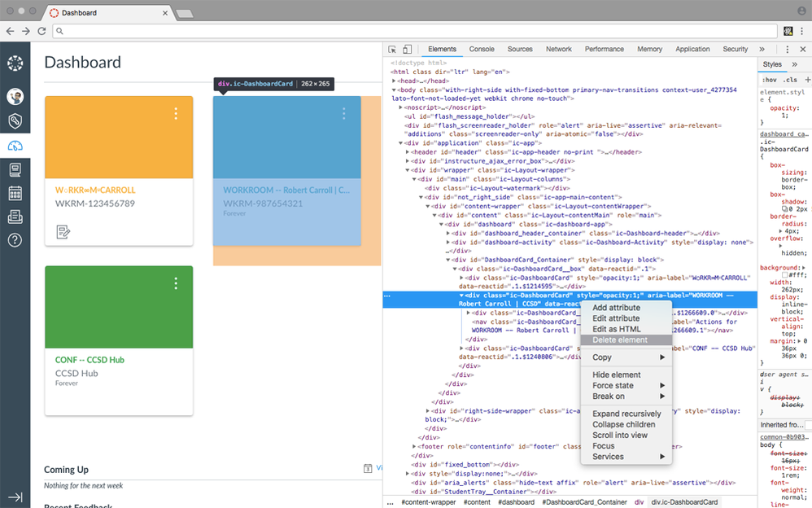
Task: Toggle the :hov element state filter
Action: 770,80
